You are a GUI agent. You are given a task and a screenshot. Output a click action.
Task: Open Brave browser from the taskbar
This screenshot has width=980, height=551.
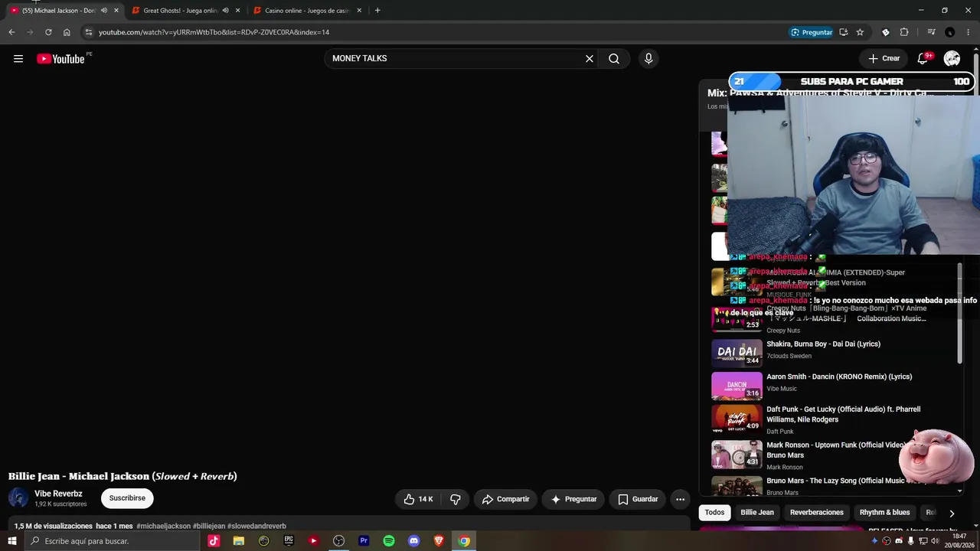[x=439, y=541]
